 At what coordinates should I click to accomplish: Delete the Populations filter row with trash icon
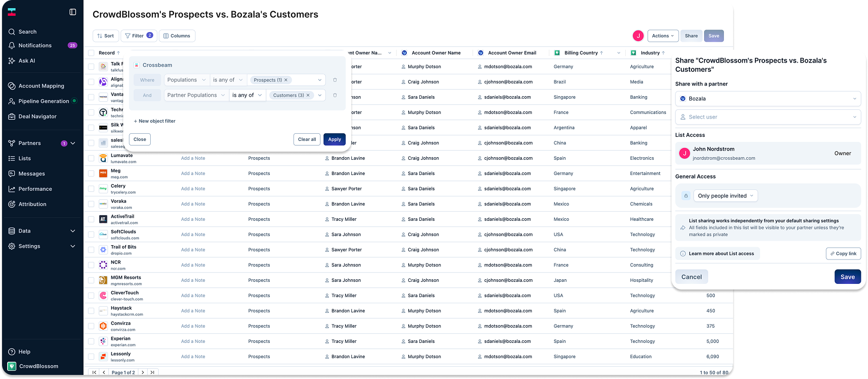(335, 80)
